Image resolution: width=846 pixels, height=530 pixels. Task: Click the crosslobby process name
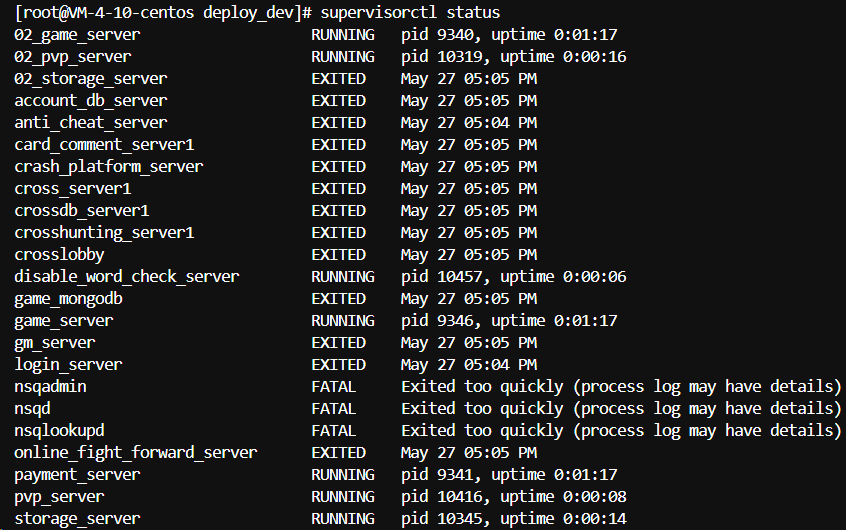[x=59, y=254]
